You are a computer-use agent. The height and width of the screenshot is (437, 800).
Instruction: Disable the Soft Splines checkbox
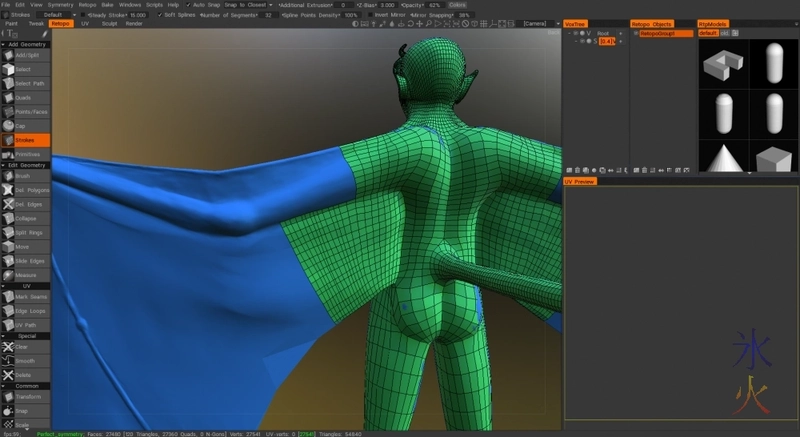(160, 15)
